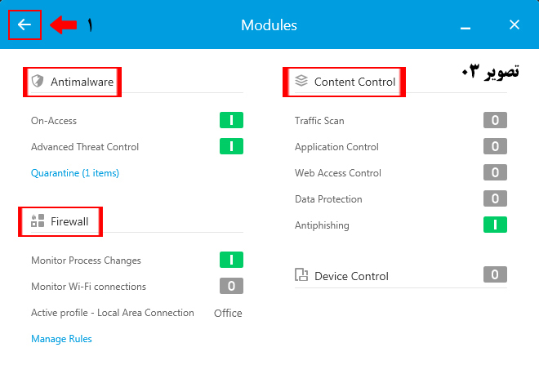Enable Monitor Wi-Fi connections
The width and height of the screenshot is (539, 392).
coord(231,286)
